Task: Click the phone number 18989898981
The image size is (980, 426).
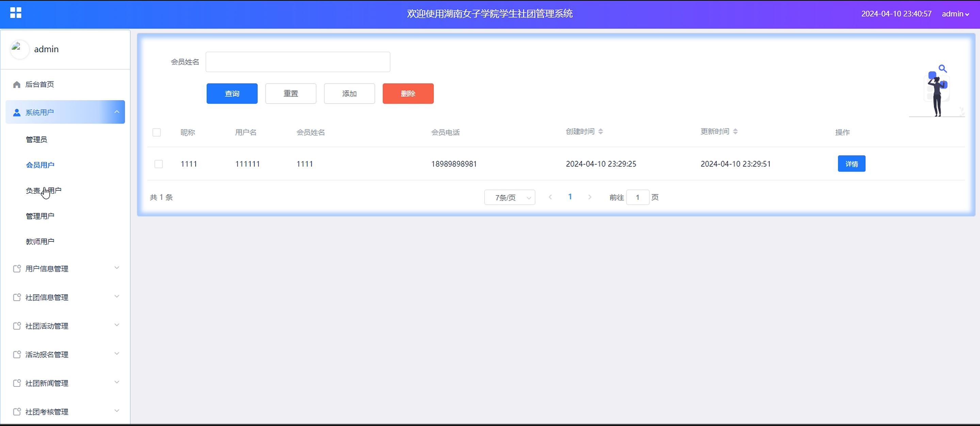Action: click(454, 164)
